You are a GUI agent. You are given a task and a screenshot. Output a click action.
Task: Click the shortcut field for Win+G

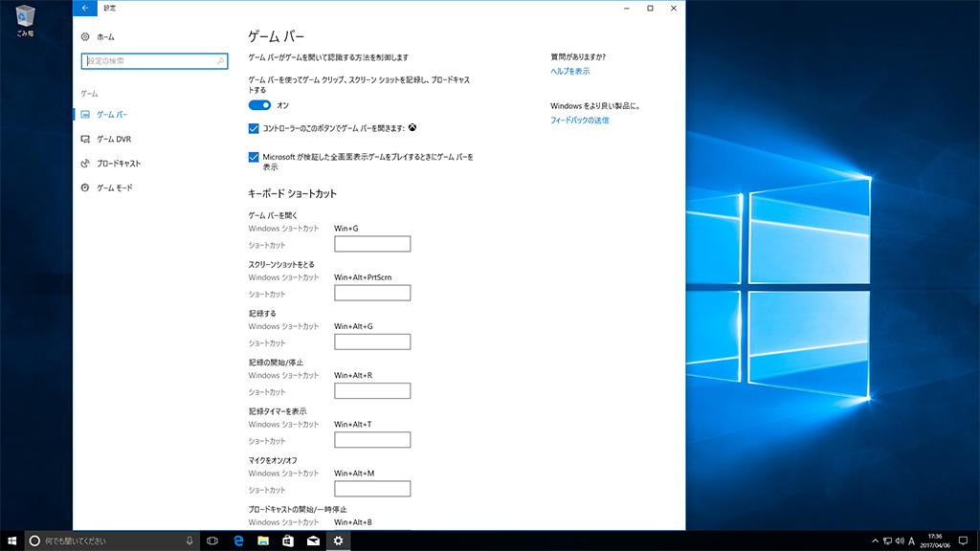(x=372, y=244)
